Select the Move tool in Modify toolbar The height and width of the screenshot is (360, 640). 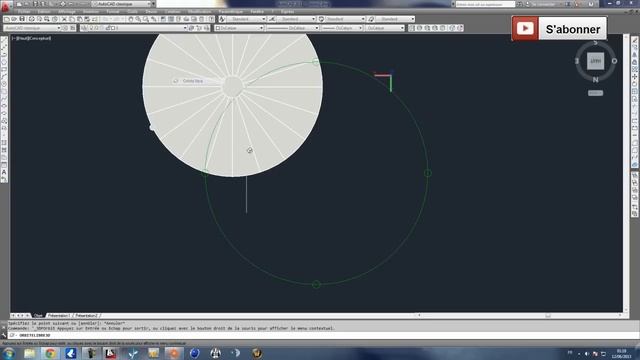tap(635, 77)
